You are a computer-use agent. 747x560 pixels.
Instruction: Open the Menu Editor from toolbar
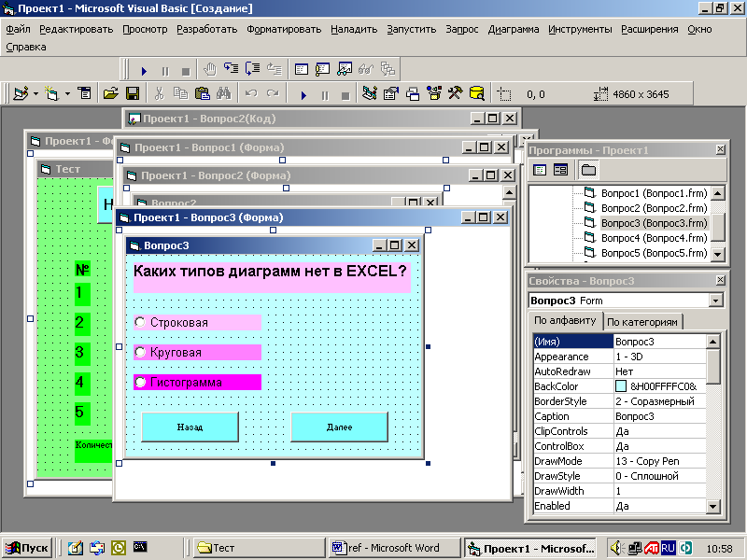point(84,93)
